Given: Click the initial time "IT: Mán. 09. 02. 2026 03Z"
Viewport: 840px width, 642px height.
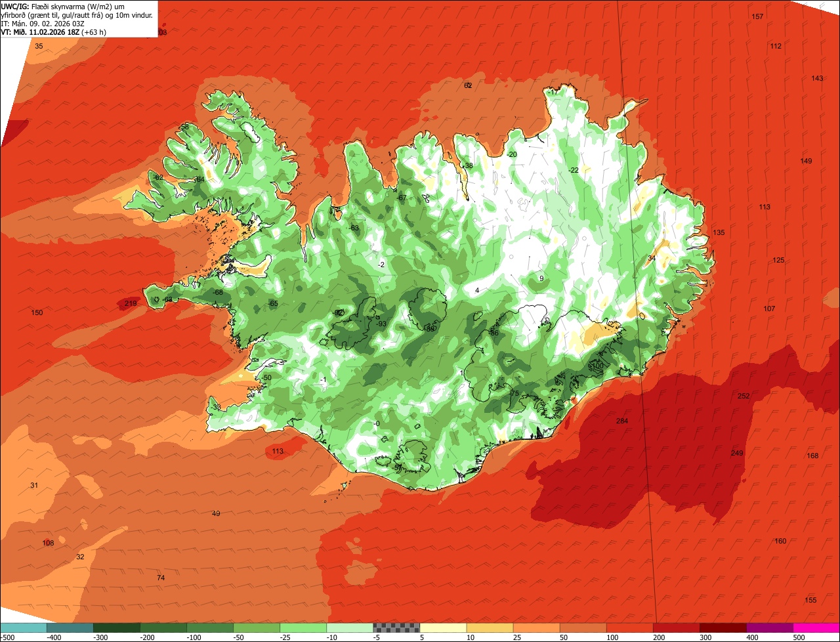Looking at the screenshot, I should tap(42, 24).
